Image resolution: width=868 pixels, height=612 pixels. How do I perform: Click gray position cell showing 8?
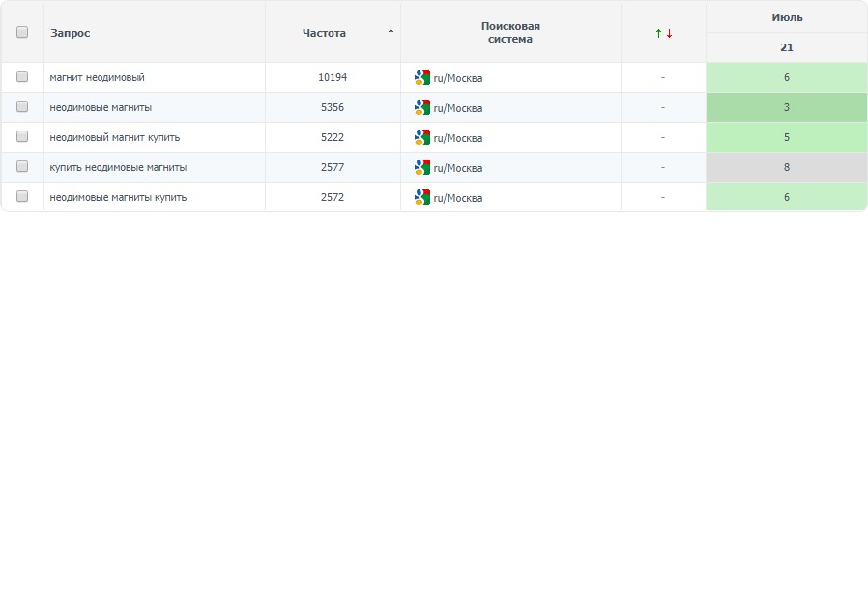click(787, 167)
